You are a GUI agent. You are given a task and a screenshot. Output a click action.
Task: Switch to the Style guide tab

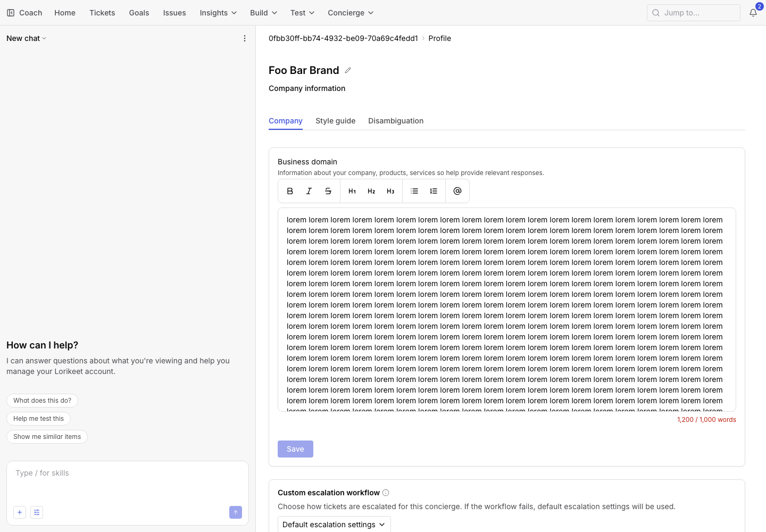pyautogui.click(x=335, y=121)
